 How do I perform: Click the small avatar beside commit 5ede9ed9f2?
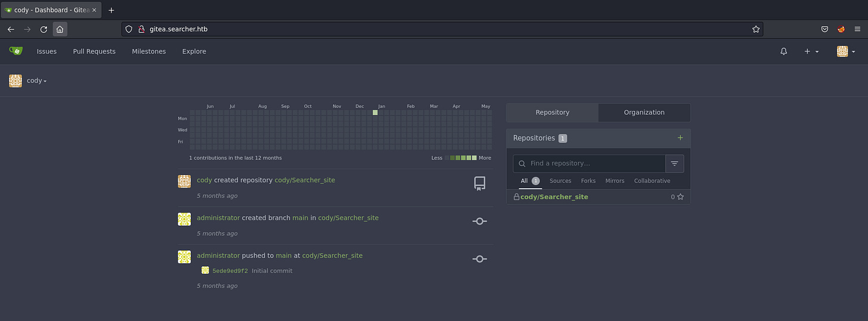click(205, 270)
